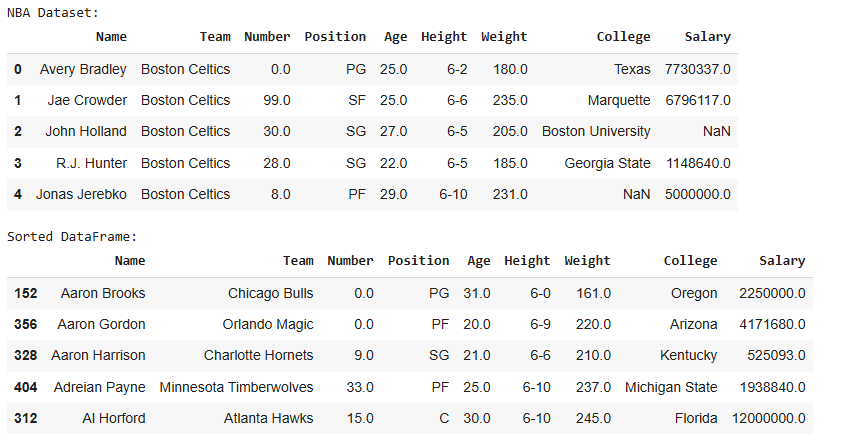Select the Jonas Jerebko row name
The width and height of the screenshot is (864, 444).
coord(82,194)
